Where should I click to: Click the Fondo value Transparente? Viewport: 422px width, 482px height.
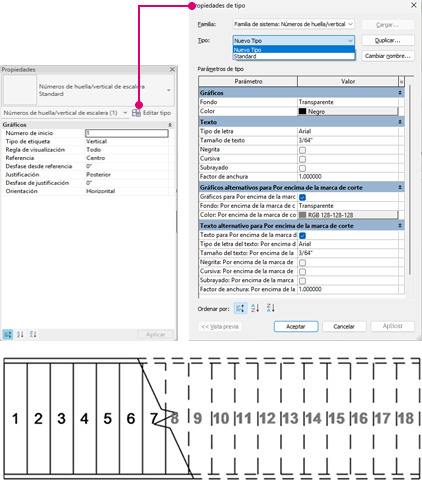point(316,102)
